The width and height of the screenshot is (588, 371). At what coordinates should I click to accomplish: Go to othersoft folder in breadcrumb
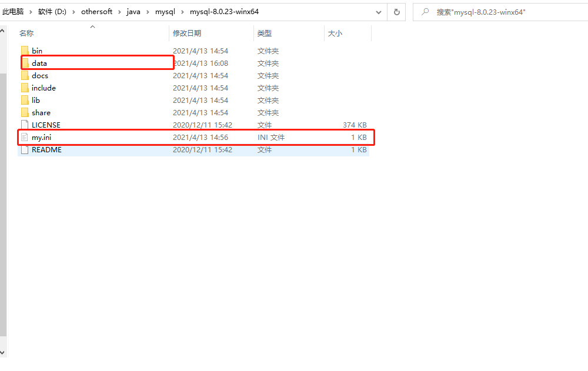(x=97, y=12)
